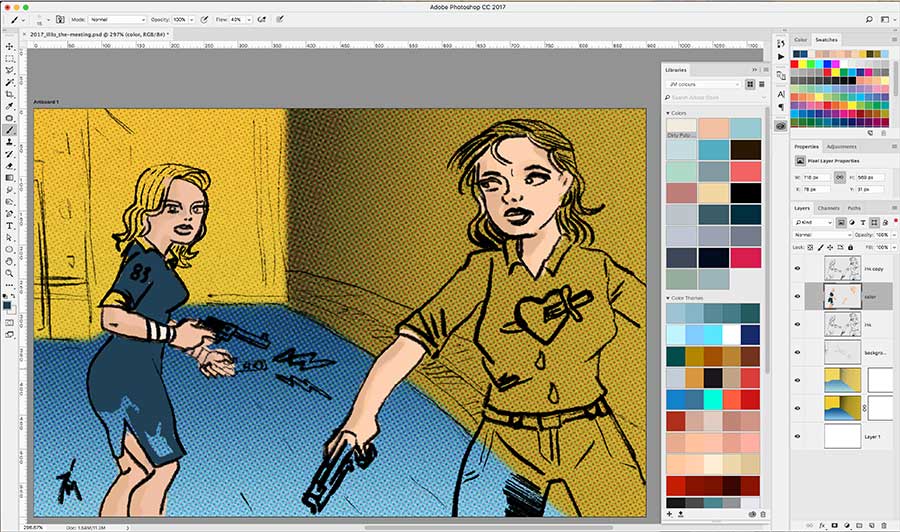Pick the pink-red swatch in Libraries colors
Image resolution: width=900 pixels, height=532 pixels.
click(x=745, y=257)
